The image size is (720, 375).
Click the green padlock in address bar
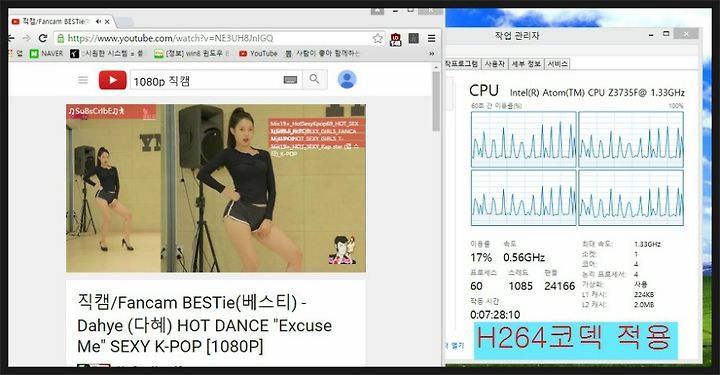click(x=60, y=39)
